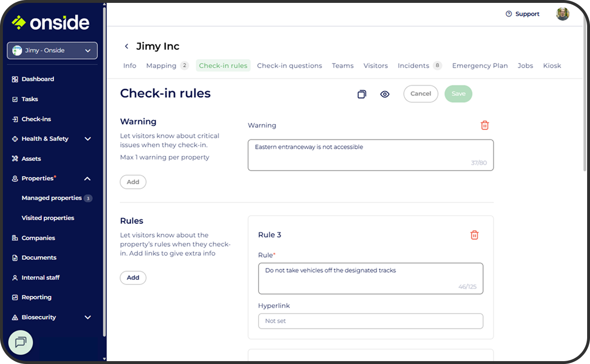Go to the Teams tab
590x364 pixels.
(x=343, y=66)
